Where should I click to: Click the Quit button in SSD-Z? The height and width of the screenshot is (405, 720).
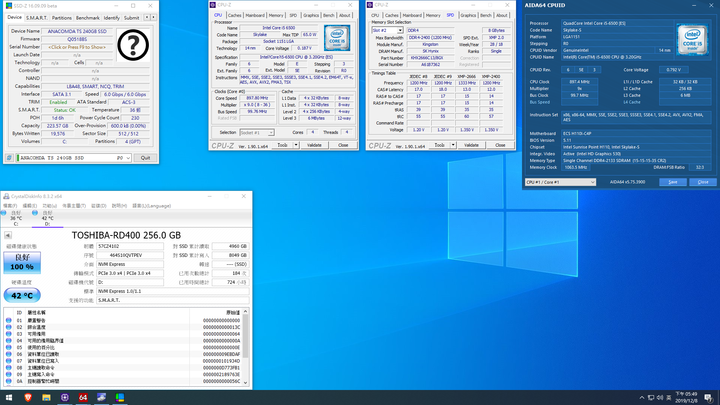(145, 158)
